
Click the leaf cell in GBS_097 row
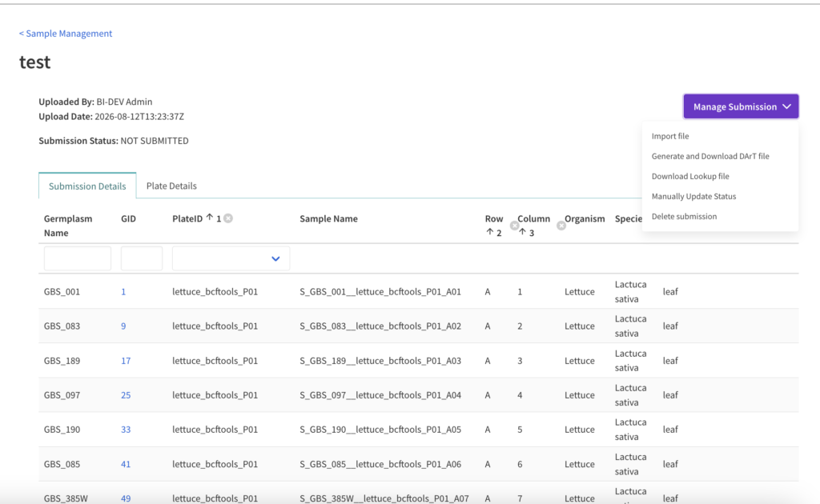click(670, 395)
